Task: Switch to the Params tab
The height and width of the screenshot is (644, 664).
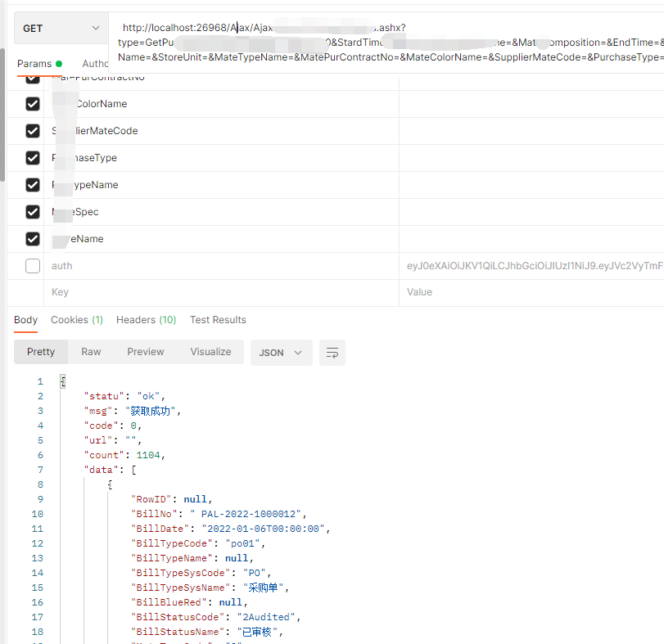Action: (34, 64)
